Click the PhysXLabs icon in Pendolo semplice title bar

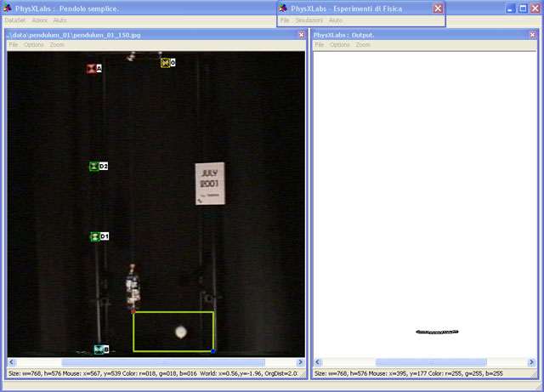click(8, 8)
